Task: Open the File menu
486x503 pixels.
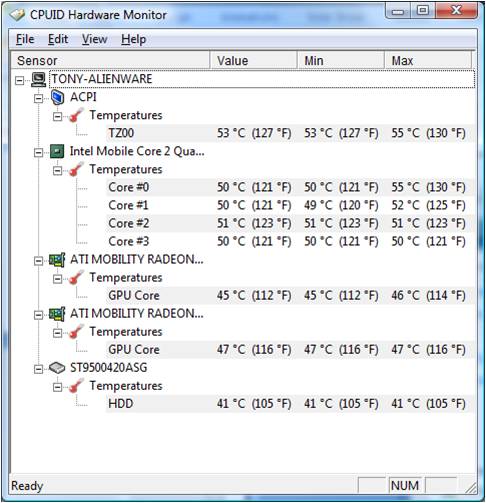Action: (x=25, y=39)
